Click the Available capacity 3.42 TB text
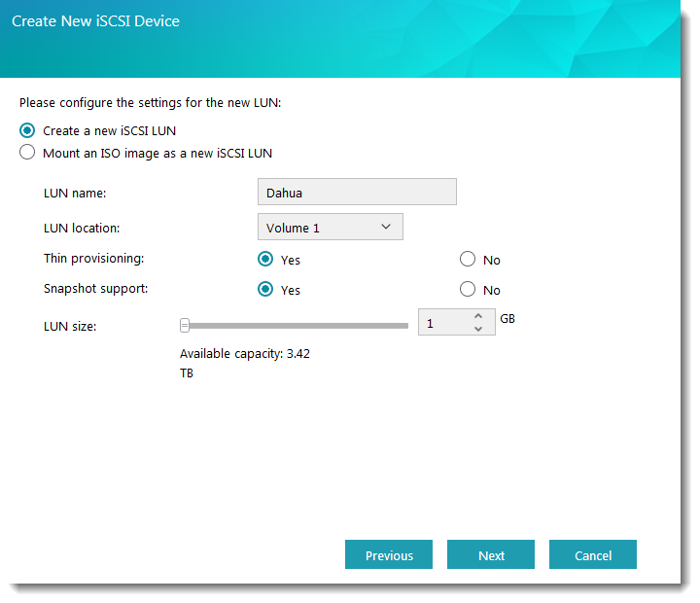Viewport: 700px width, 603px height. click(x=244, y=354)
